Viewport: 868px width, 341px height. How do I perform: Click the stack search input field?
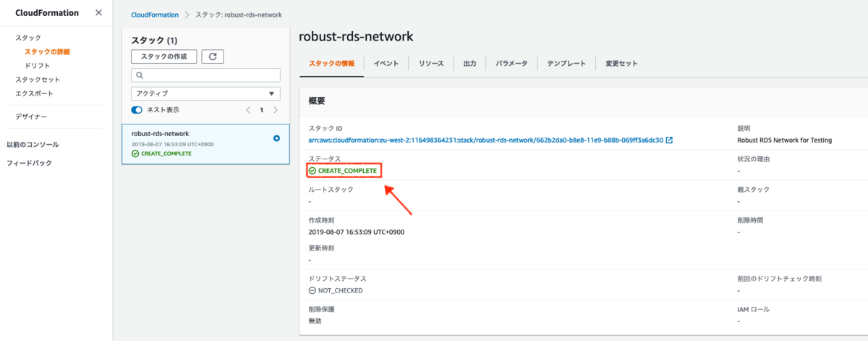point(205,75)
